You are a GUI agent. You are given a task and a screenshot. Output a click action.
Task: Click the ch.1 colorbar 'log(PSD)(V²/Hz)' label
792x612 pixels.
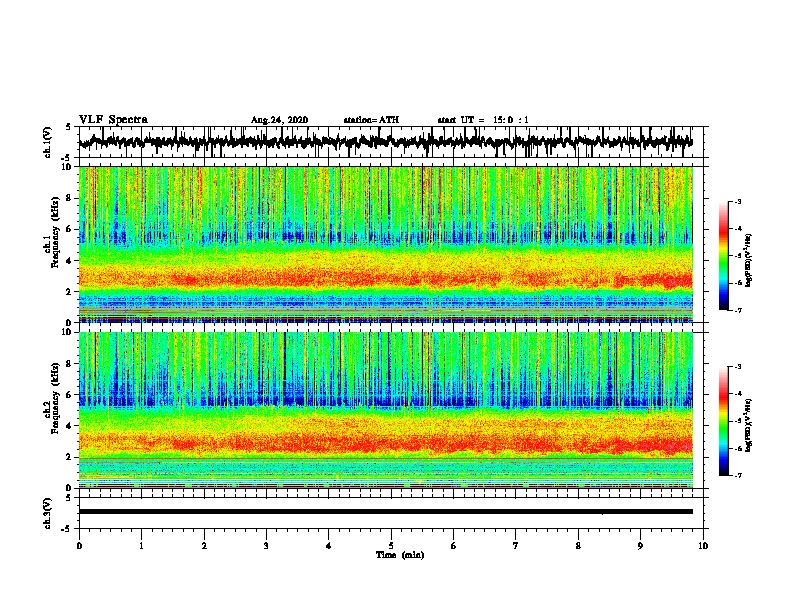tap(749, 261)
